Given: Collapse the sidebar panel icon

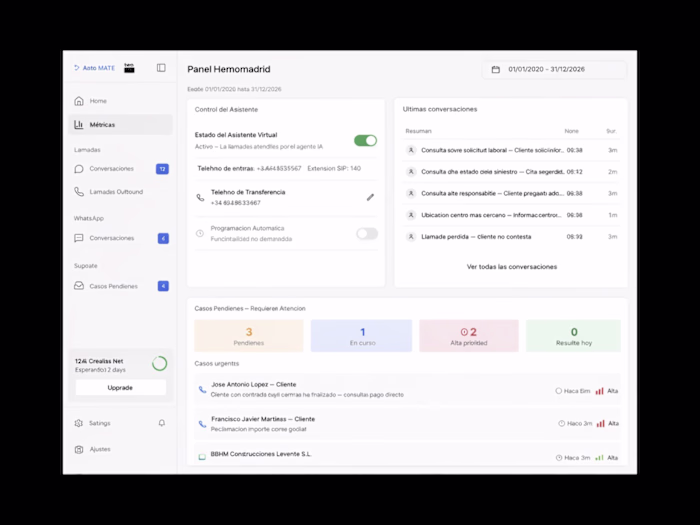Looking at the screenshot, I should [161, 68].
